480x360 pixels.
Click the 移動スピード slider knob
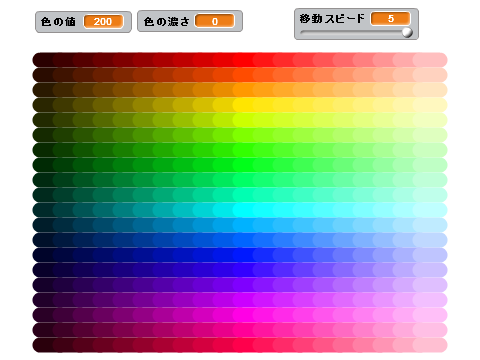click(407, 32)
